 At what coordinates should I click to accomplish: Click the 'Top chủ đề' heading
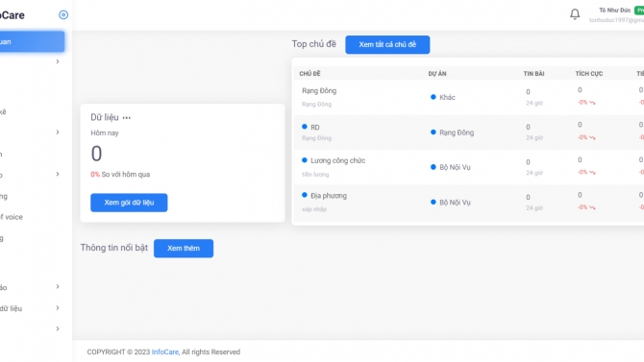pos(313,44)
